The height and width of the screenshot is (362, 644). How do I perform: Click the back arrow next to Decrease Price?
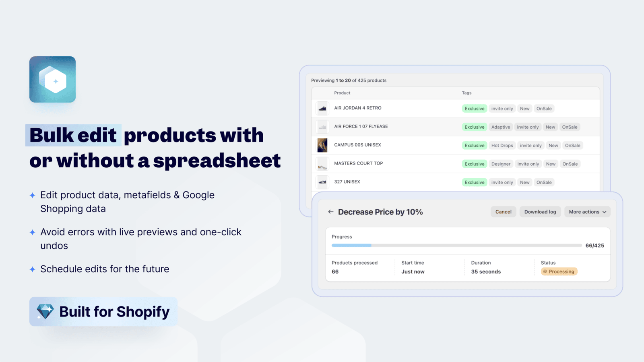(x=331, y=212)
